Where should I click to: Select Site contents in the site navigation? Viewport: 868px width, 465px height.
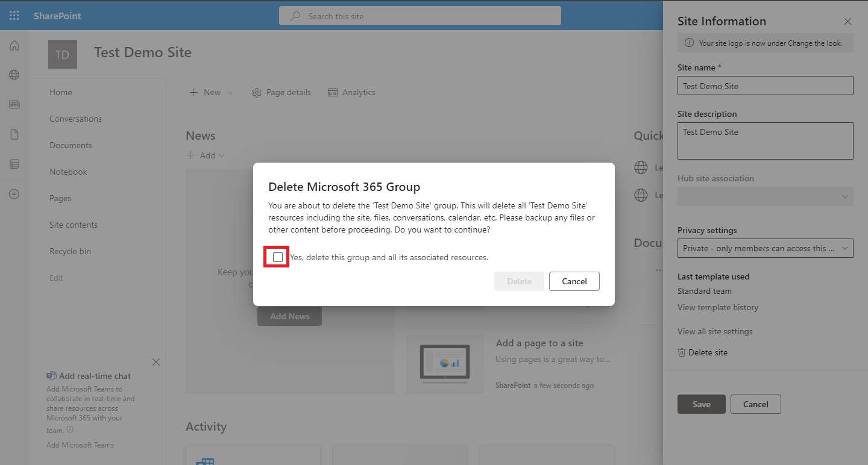pos(74,224)
